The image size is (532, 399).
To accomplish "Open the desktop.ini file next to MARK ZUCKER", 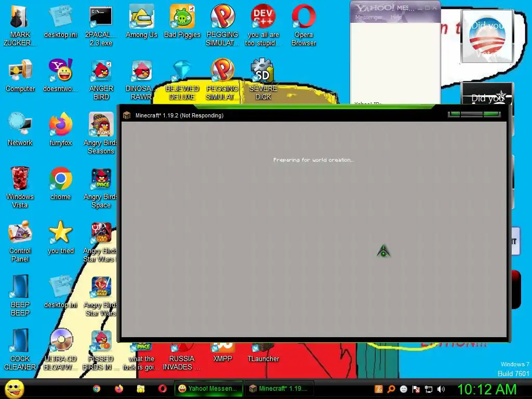I will (x=60, y=21).
